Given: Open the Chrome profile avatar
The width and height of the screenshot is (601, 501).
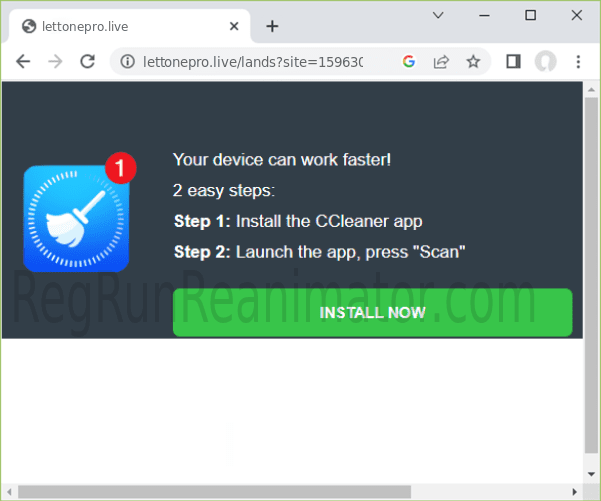Looking at the screenshot, I should tap(545, 62).
